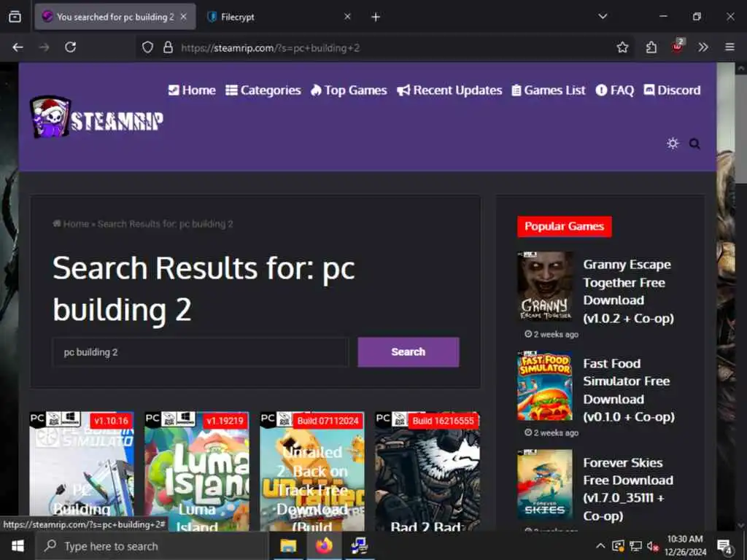Screen dimensions: 747x560
Task: Open the FAQ page
Action: pyautogui.click(x=615, y=90)
